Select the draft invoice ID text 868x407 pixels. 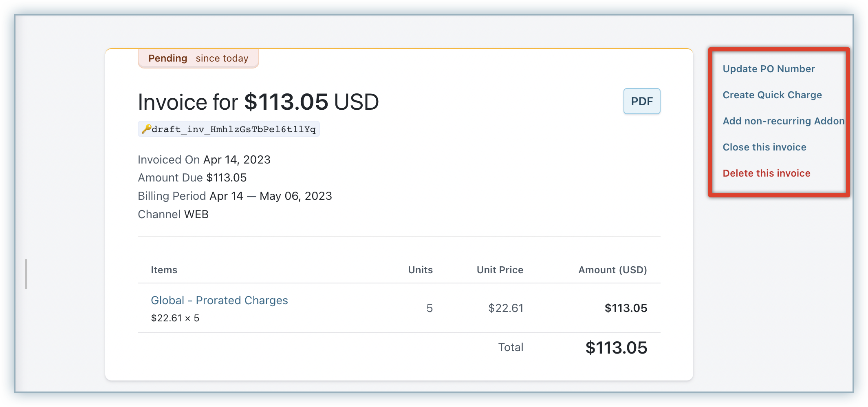(234, 129)
